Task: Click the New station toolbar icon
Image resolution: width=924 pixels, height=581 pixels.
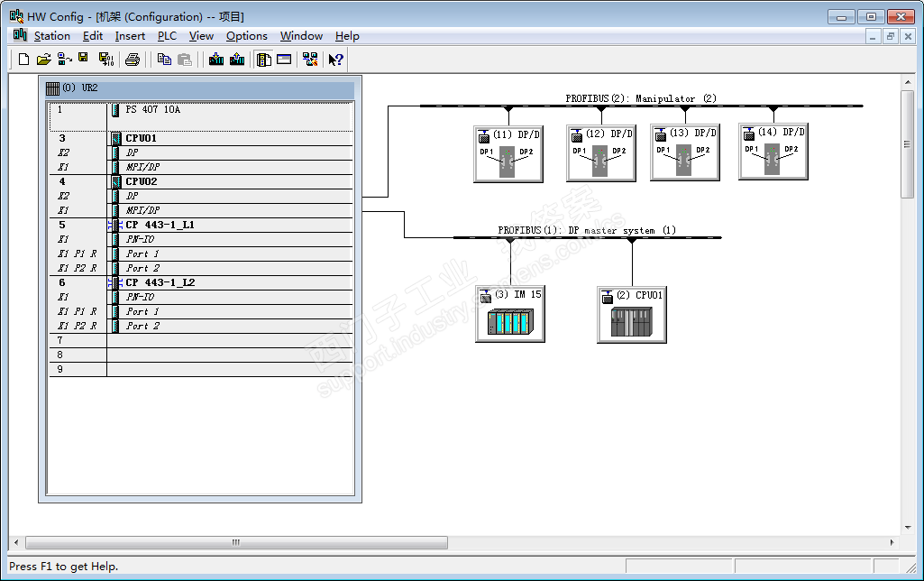Action: [23, 59]
